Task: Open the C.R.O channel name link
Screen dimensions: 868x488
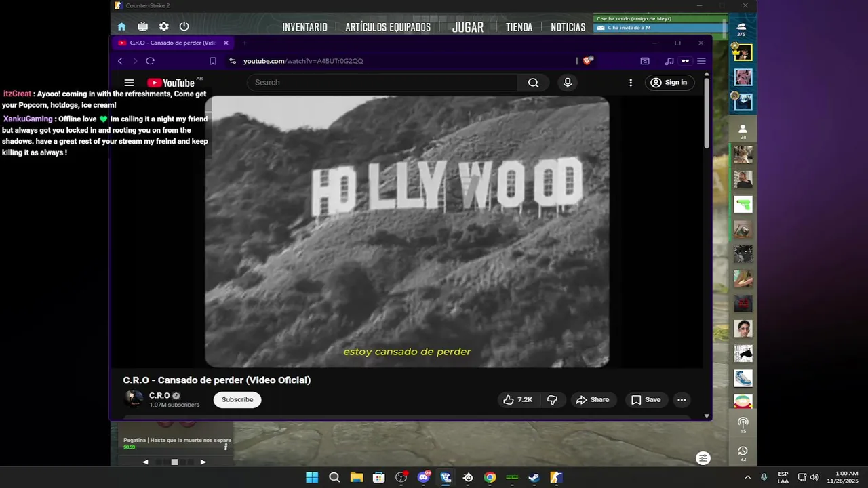Action: tap(159, 395)
